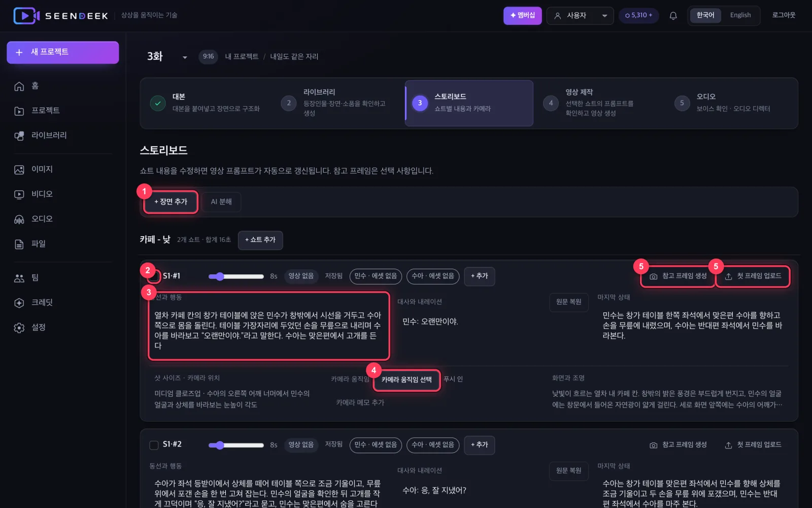Viewport: 812px width, 508px height.
Task: Open the 카메라 움직임 선택 dropdown
Action: [407, 380]
